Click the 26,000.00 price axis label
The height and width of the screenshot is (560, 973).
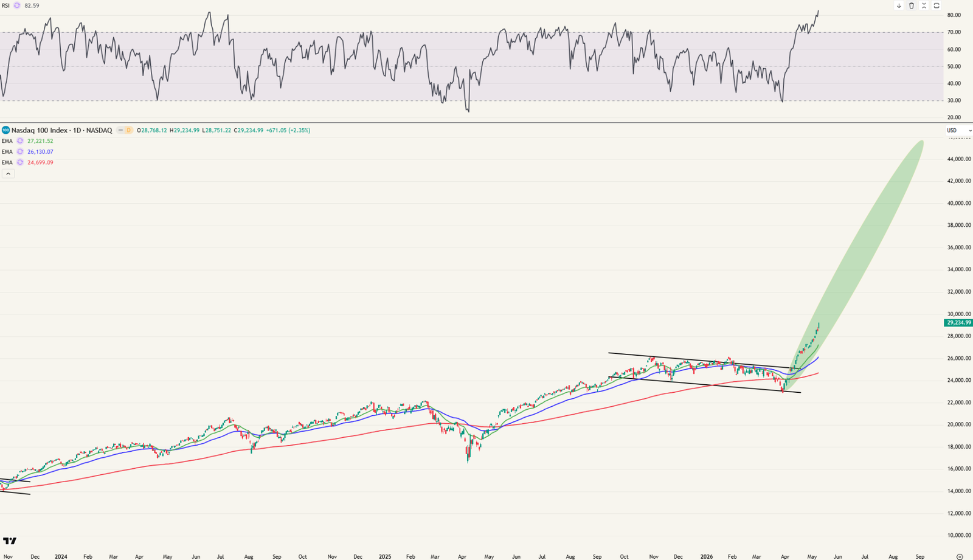pyautogui.click(x=959, y=358)
